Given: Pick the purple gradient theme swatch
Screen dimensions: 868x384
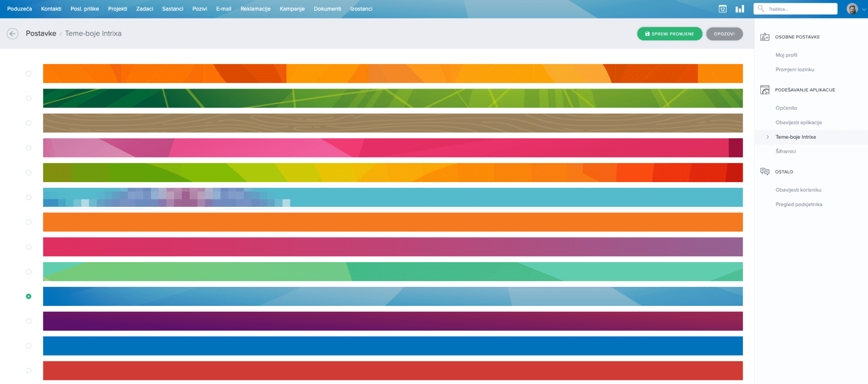Looking at the screenshot, I should pyautogui.click(x=392, y=321).
